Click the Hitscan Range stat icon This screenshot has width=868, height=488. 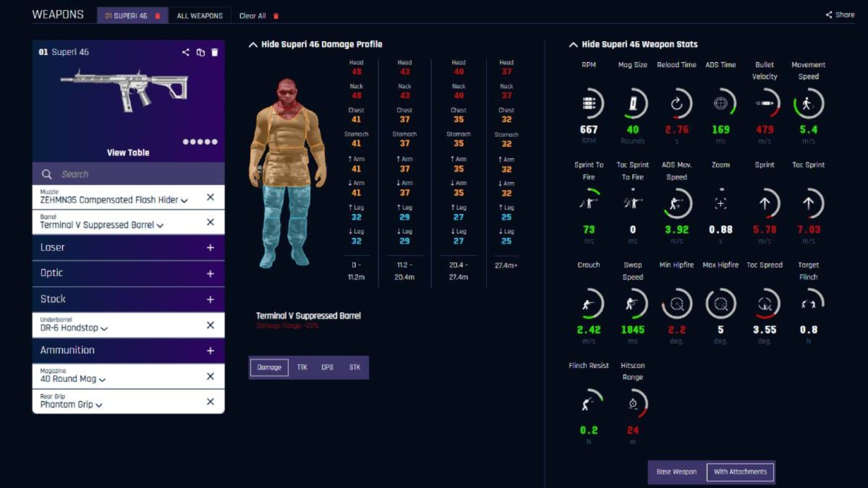pos(633,404)
